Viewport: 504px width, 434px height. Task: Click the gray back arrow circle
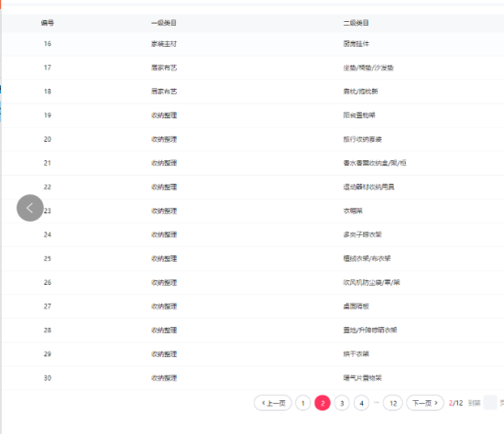(30, 208)
